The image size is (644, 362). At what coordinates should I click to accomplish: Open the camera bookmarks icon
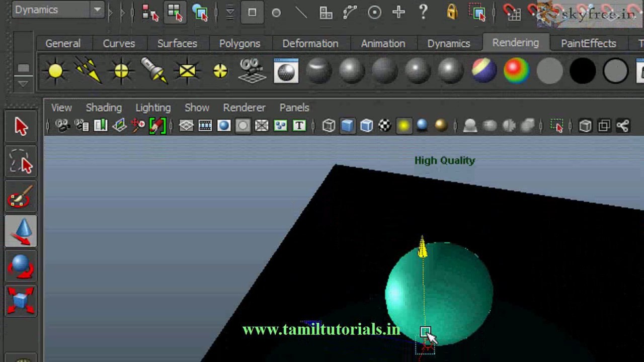click(x=101, y=126)
